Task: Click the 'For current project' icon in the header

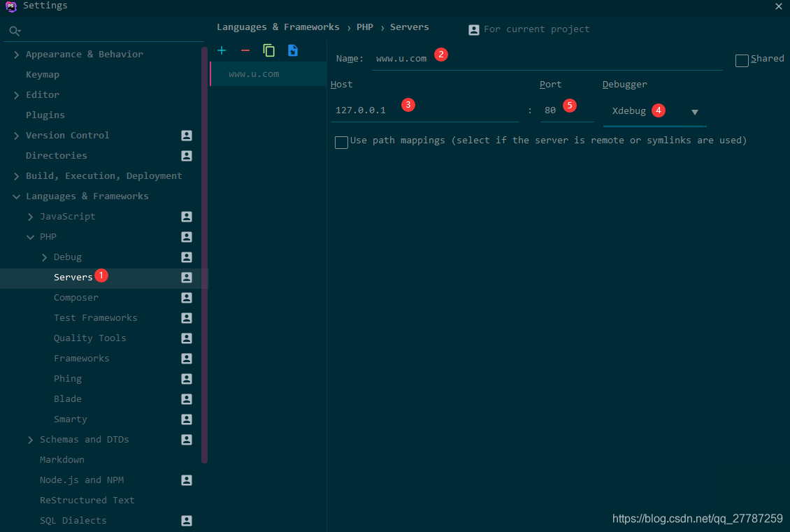Action: [x=474, y=29]
